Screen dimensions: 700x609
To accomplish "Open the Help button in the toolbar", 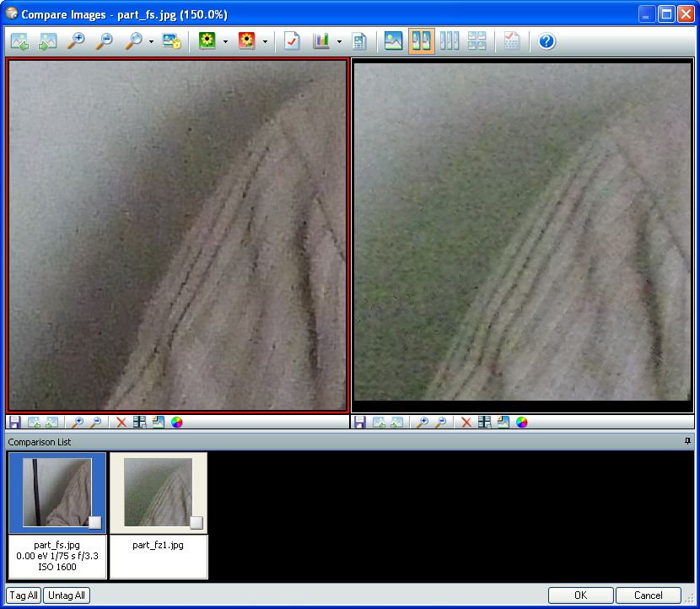I will 547,41.
